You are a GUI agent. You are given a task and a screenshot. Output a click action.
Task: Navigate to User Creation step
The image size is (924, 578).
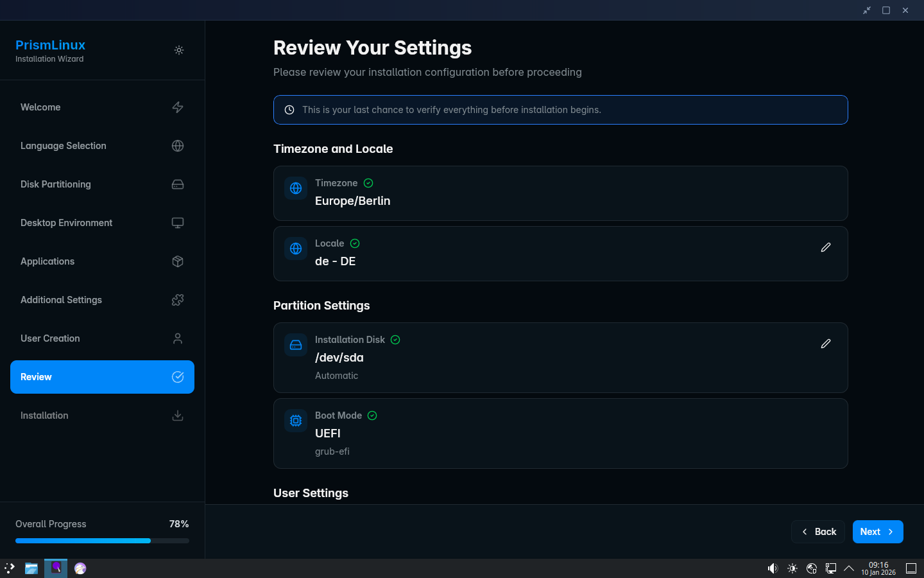pyautogui.click(x=102, y=338)
